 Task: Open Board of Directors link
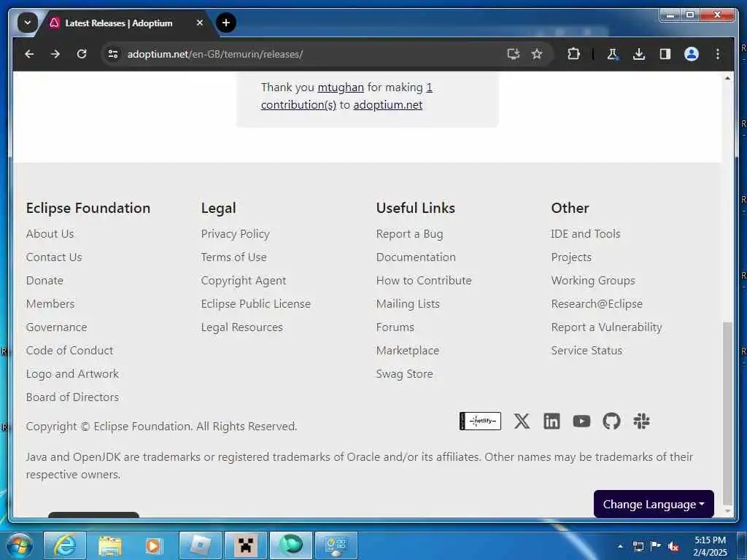click(72, 397)
